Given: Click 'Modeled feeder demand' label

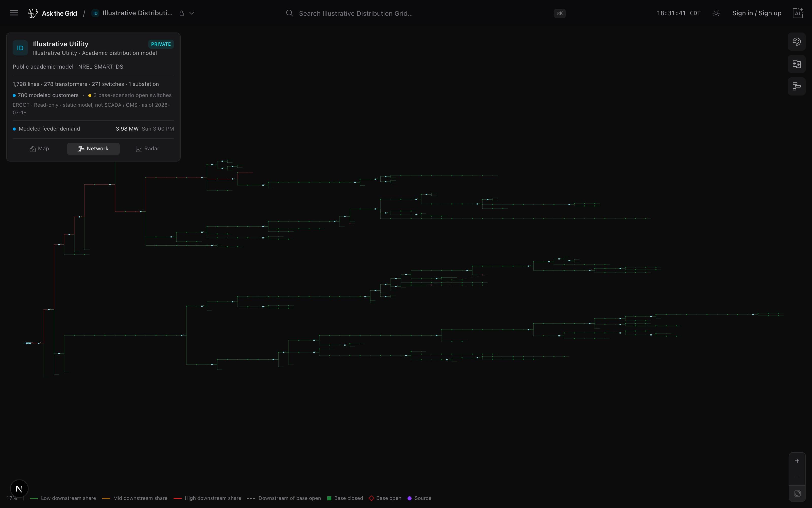Looking at the screenshot, I should [x=49, y=129].
